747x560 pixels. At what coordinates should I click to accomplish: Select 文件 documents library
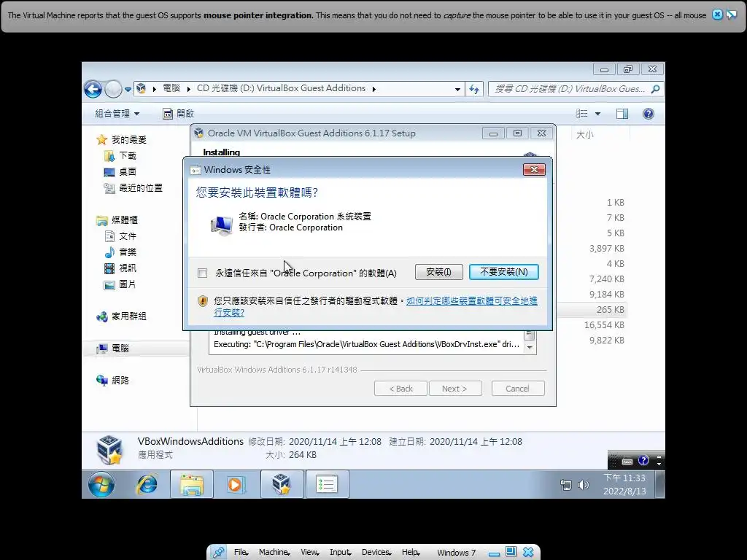pyautogui.click(x=120, y=236)
